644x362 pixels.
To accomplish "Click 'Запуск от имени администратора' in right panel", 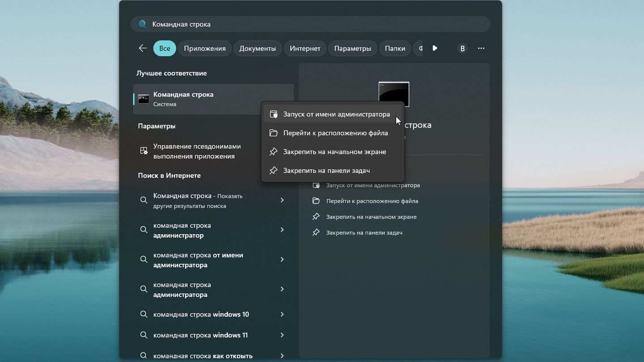I will click(x=373, y=185).
